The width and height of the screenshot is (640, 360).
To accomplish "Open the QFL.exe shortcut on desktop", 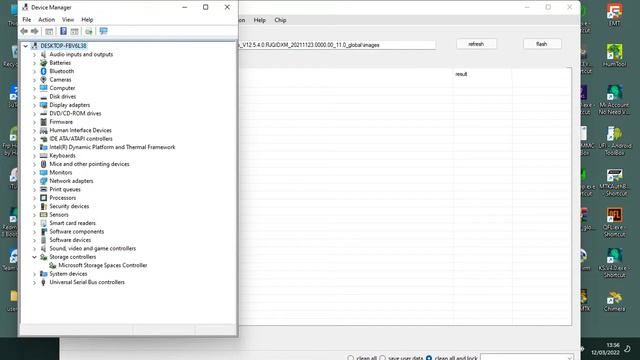I will [x=614, y=222].
